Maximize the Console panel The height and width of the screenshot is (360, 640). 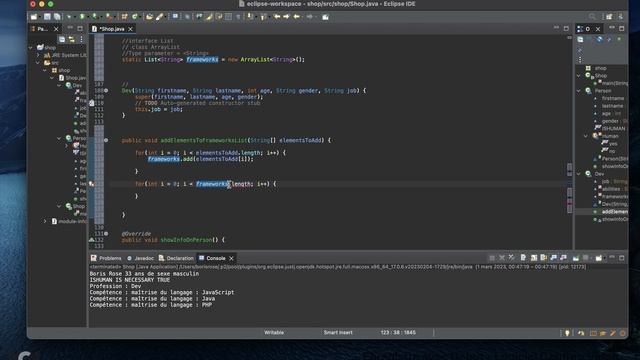(622, 258)
